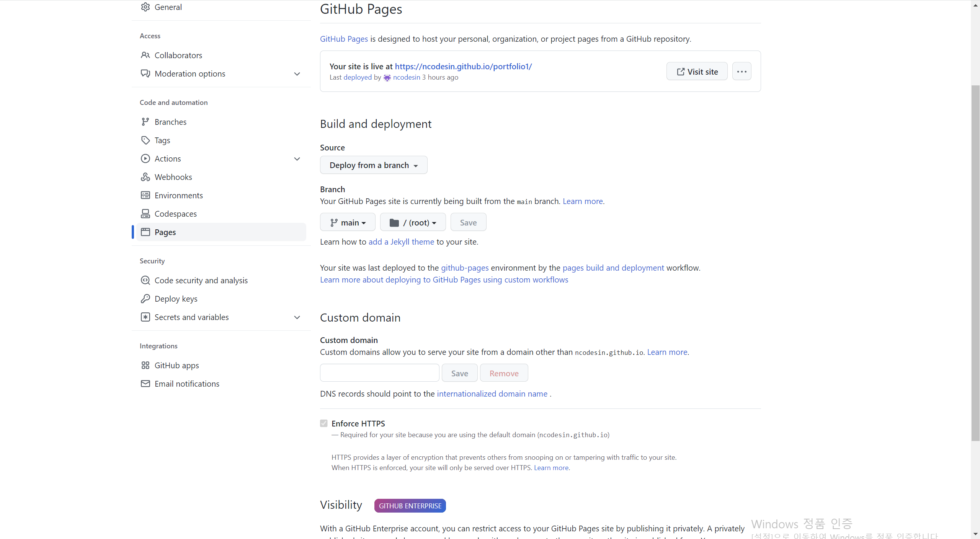Viewport: 980px width, 539px height.
Task: Click the ncodesin avatar icon
Action: click(387, 78)
